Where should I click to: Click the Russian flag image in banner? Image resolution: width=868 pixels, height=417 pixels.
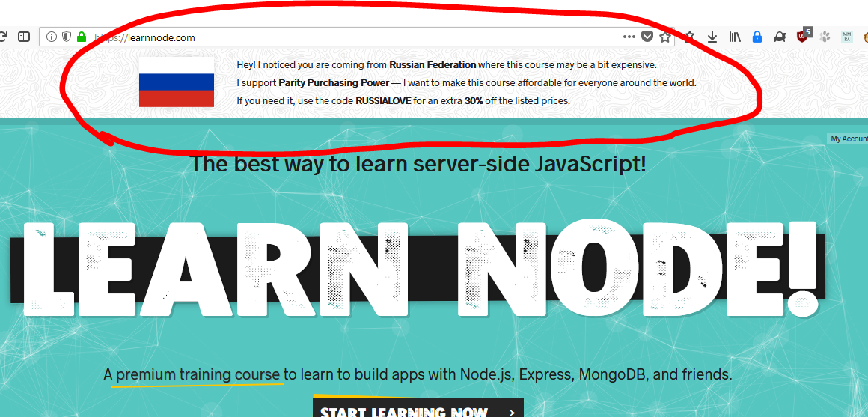[177, 82]
